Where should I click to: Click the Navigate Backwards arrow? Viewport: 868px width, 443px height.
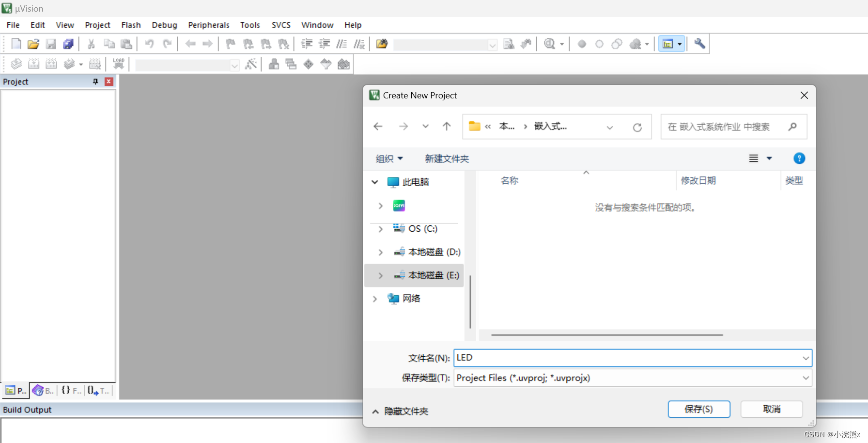pyautogui.click(x=190, y=44)
